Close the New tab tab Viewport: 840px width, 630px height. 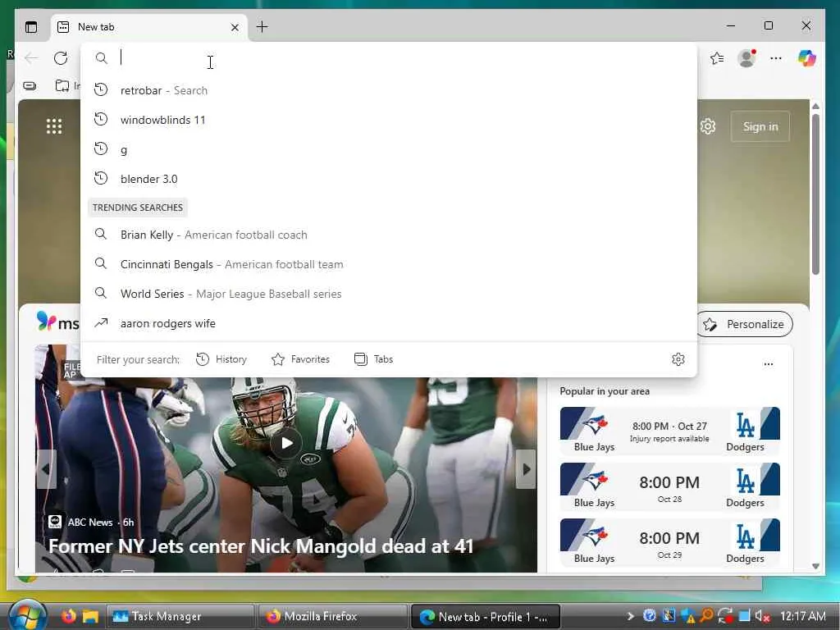tap(235, 27)
